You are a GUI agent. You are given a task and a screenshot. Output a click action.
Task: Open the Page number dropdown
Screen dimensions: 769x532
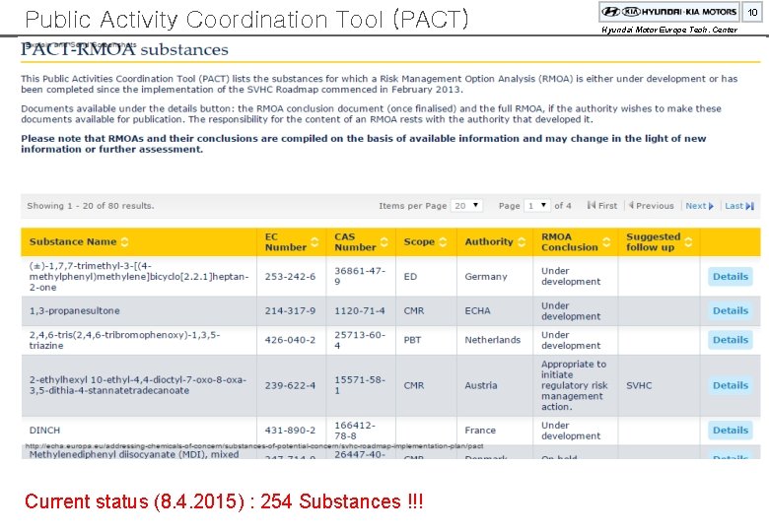coord(536,206)
